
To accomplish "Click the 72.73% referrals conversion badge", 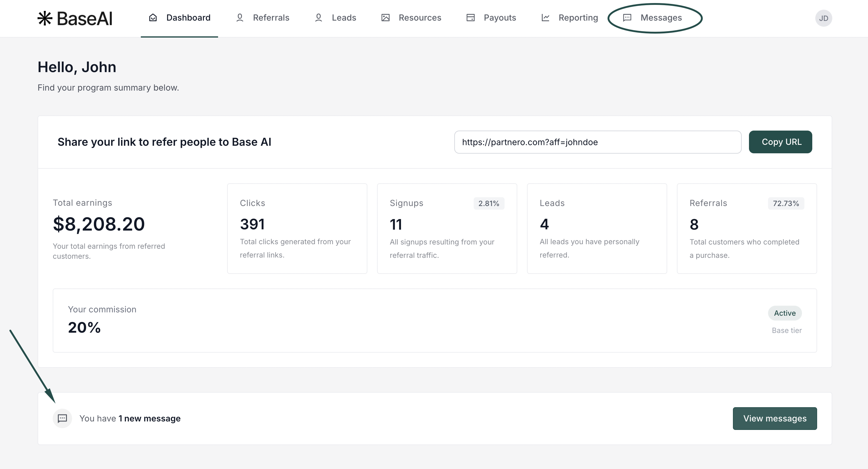I will pos(786,203).
